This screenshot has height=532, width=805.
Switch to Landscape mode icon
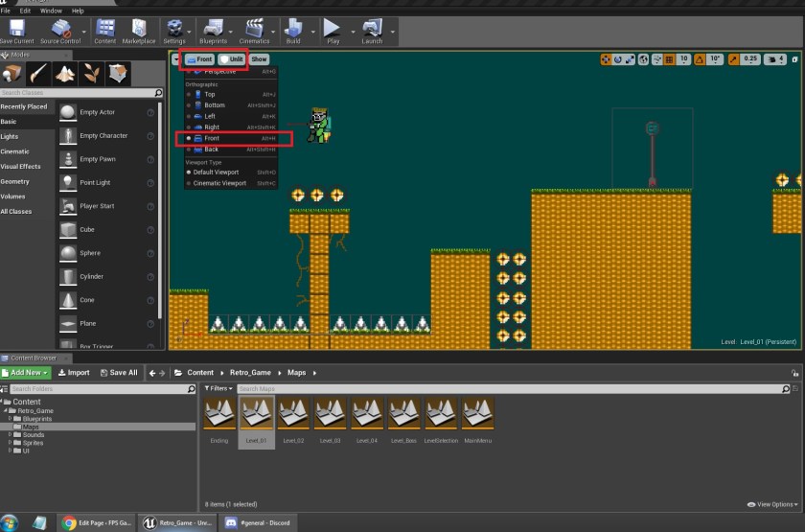pos(66,74)
